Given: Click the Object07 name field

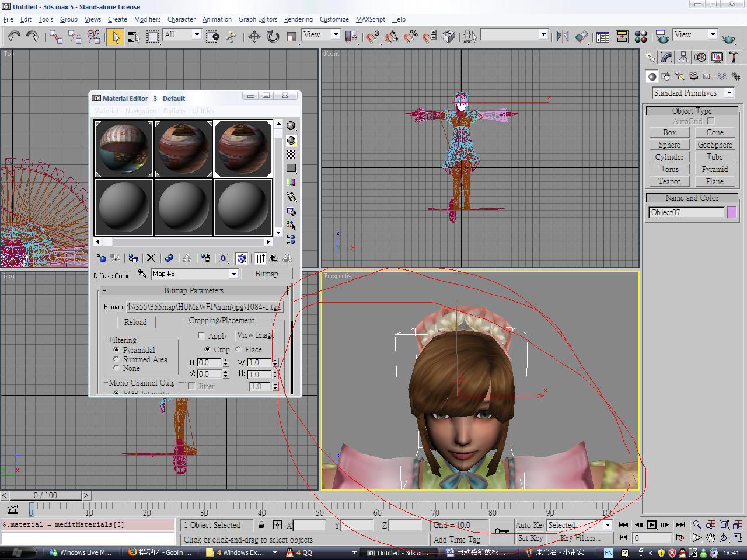Looking at the screenshot, I should click(x=686, y=212).
